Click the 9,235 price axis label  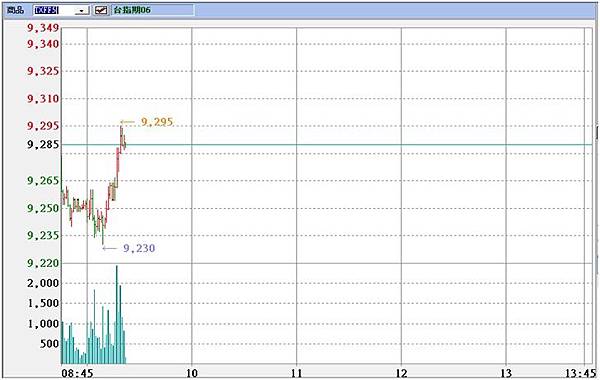[x=43, y=235]
